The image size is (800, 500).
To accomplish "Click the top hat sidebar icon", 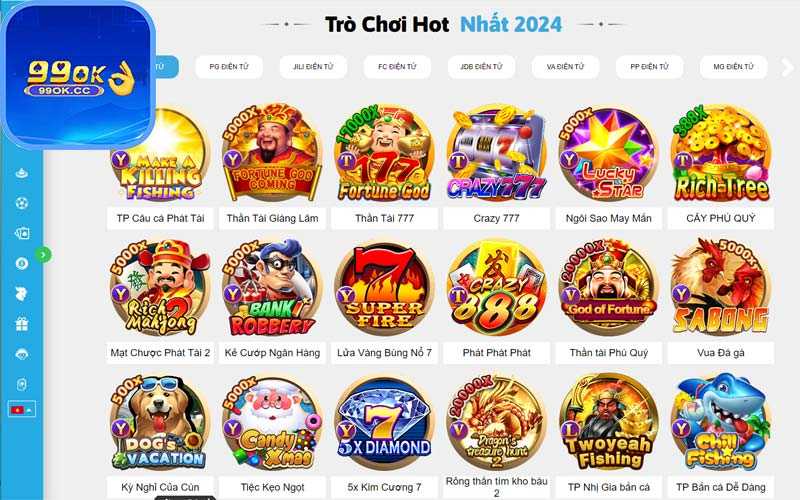I will [21, 173].
